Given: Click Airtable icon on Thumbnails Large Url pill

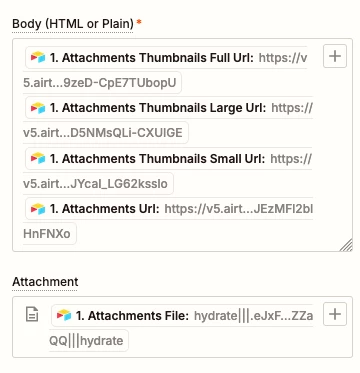Looking at the screenshot, I should (38, 108).
